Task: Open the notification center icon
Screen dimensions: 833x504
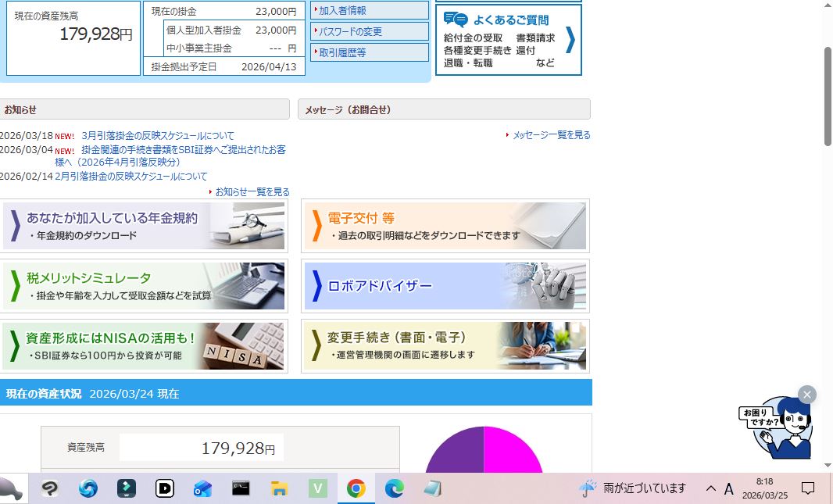Action: click(808, 488)
